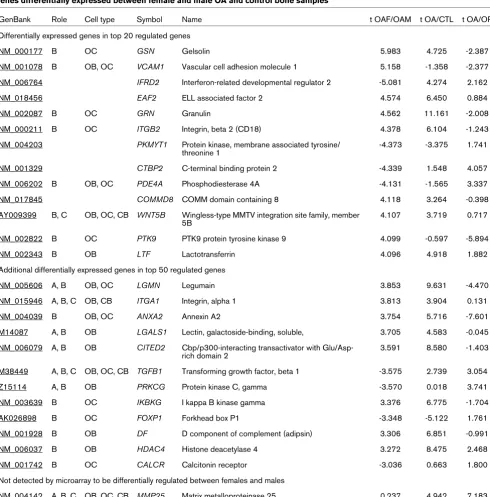This screenshot has height=497, width=490.
Task: Select Gelsolin t OAF/OAM value 5.983
Action: click(x=390, y=51)
